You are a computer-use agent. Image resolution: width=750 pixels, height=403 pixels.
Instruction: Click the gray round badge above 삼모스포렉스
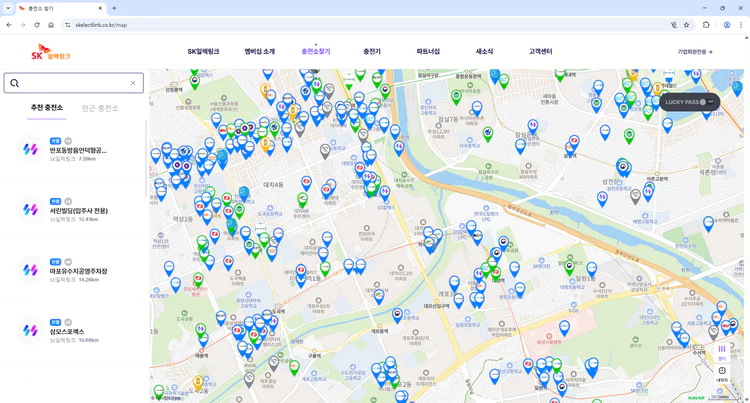[68, 322]
